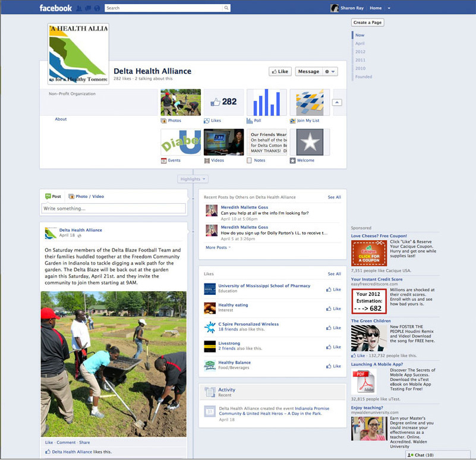Image resolution: width=476 pixels, height=460 pixels.
Task: Click Delta Health Alliance avatar on April 18 post
Action: coord(51,233)
